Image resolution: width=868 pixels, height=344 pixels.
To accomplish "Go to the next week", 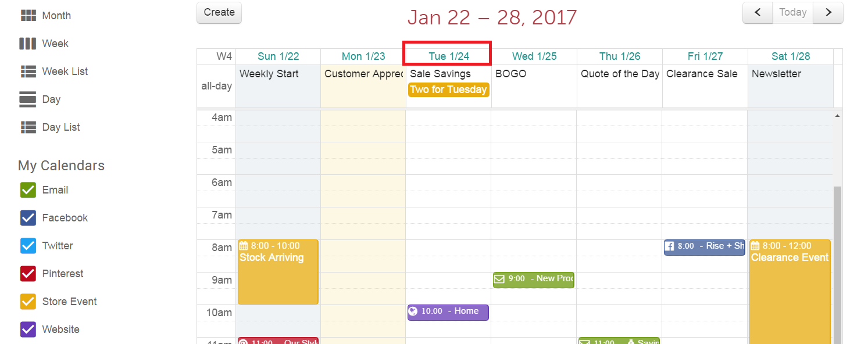I will (x=828, y=13).
